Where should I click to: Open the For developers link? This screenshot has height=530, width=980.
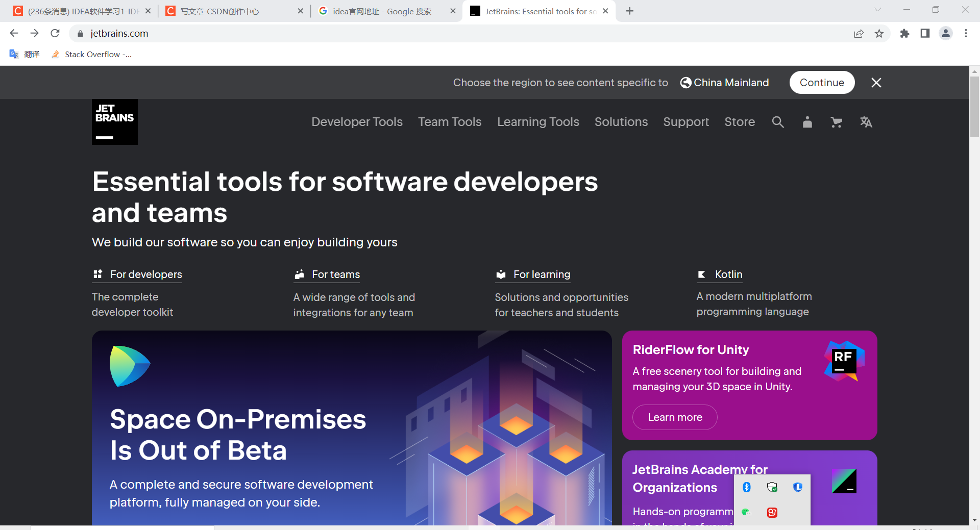(x=137, y=274)
